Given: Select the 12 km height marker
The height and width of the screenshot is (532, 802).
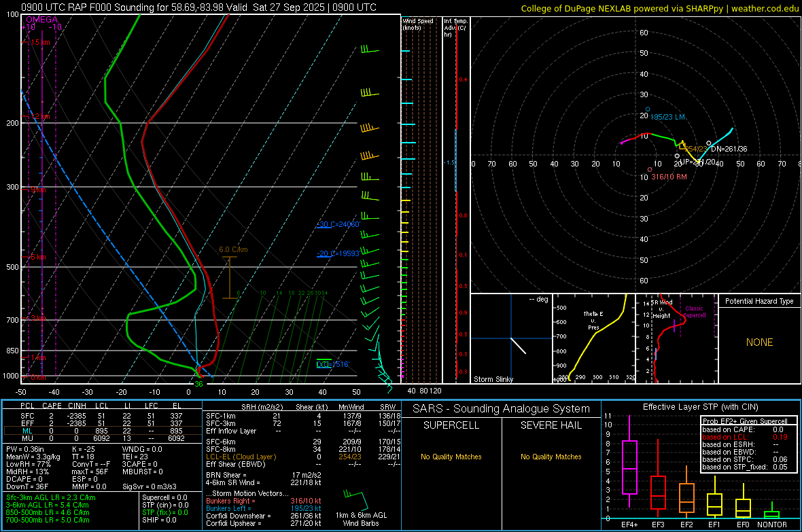Looking at the screenshot, I should click(40, 117).
